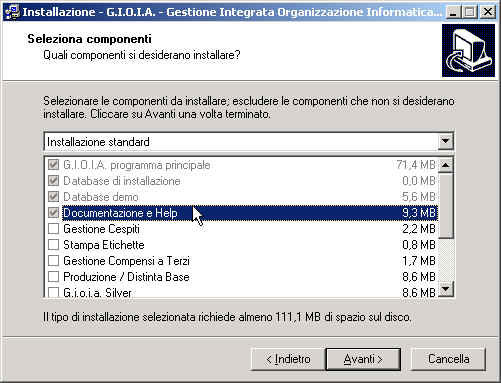Toggle Database demo checkbox
The image size is (501, 383).
[53, 197]
